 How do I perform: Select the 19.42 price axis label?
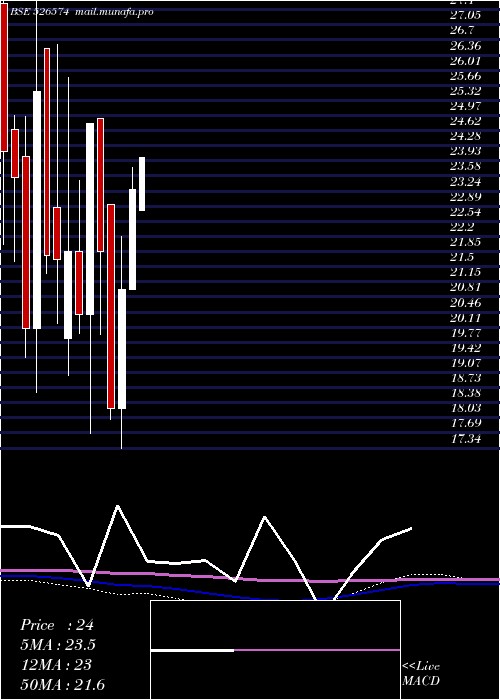pyautogui.click(x=466, y=348)
